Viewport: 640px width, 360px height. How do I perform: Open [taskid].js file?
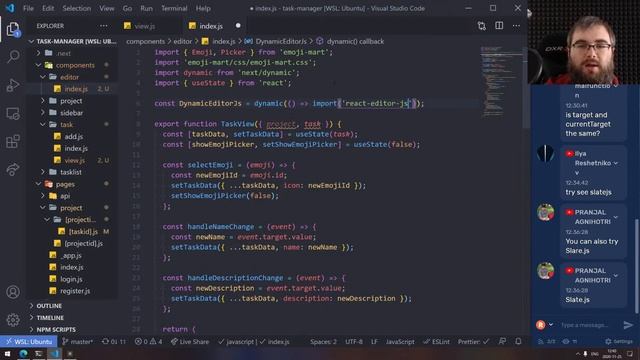[x=83, y=231]
